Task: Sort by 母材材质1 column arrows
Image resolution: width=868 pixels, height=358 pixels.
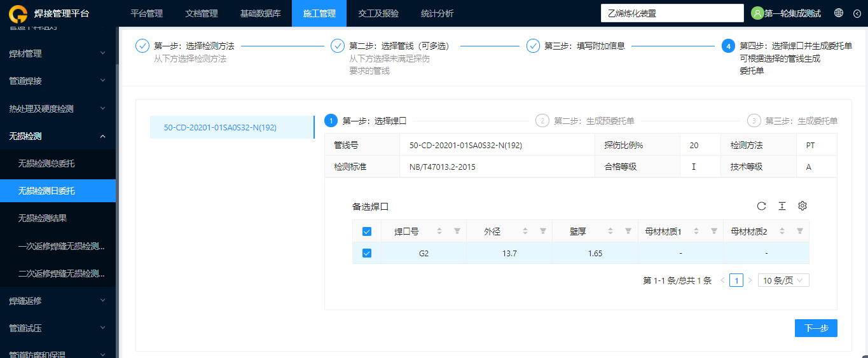Action: tap(696, 231)
